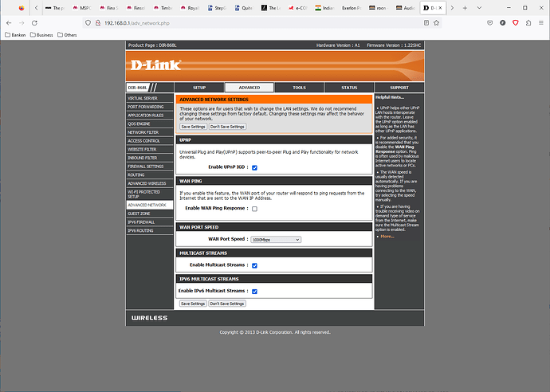Toggle Enable IPv6 Multicast Streams checkbox
Image resolution: width=550 pixels, height=392 pixels.
[x=254, y=292]
